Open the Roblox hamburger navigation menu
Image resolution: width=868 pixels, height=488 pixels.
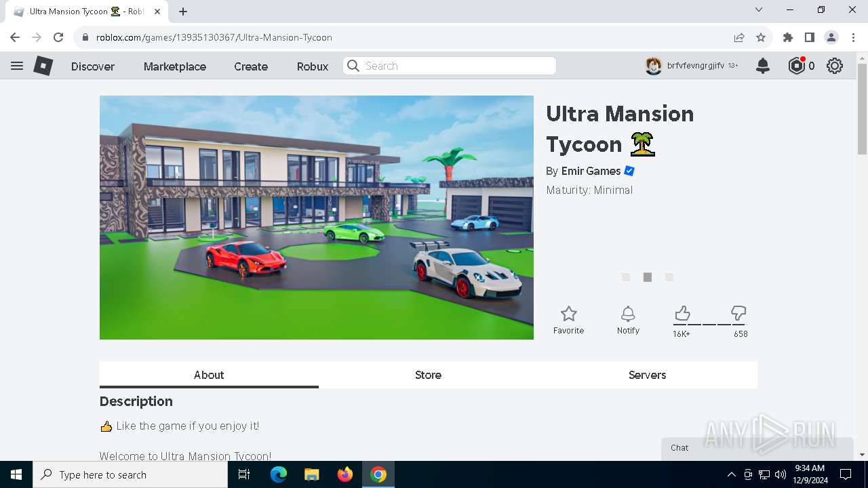[x=17, y=66]
